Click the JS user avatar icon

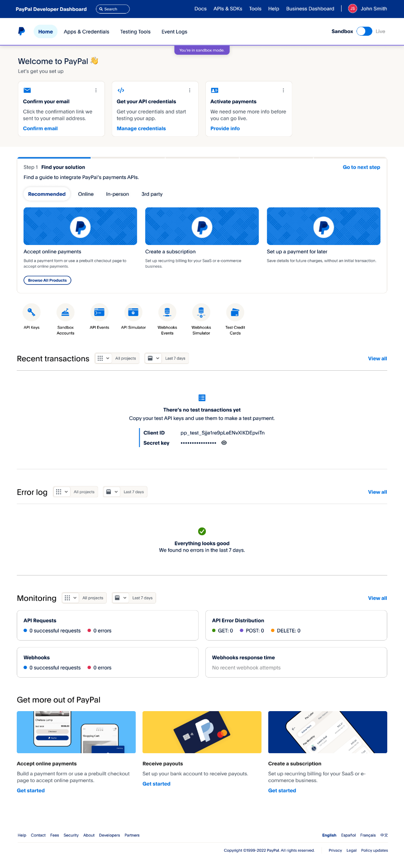click(x=352, y=9)
